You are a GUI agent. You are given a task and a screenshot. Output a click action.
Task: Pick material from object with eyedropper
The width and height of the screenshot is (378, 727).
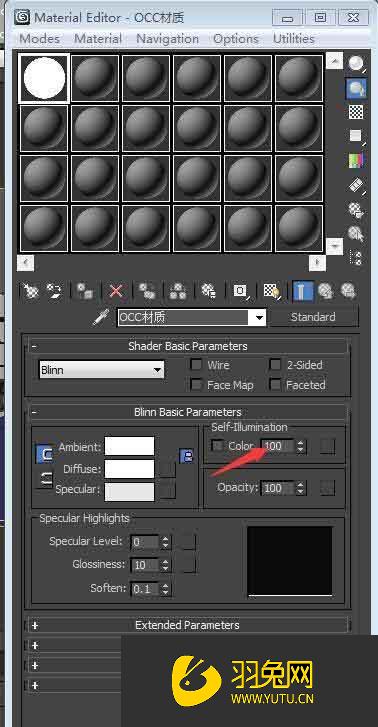pos(101,318)
